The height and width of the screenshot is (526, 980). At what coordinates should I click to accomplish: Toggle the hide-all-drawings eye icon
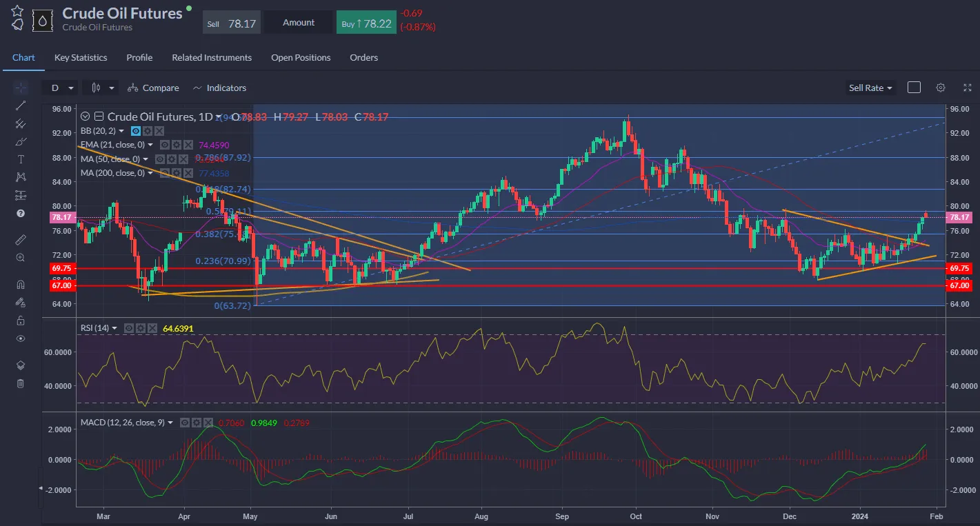[20, 338]
